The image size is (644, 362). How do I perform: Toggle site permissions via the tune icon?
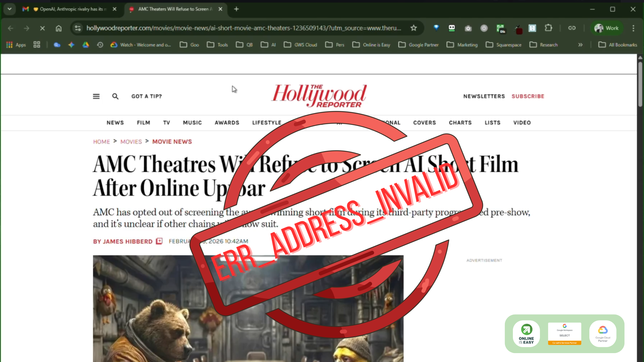77,28
